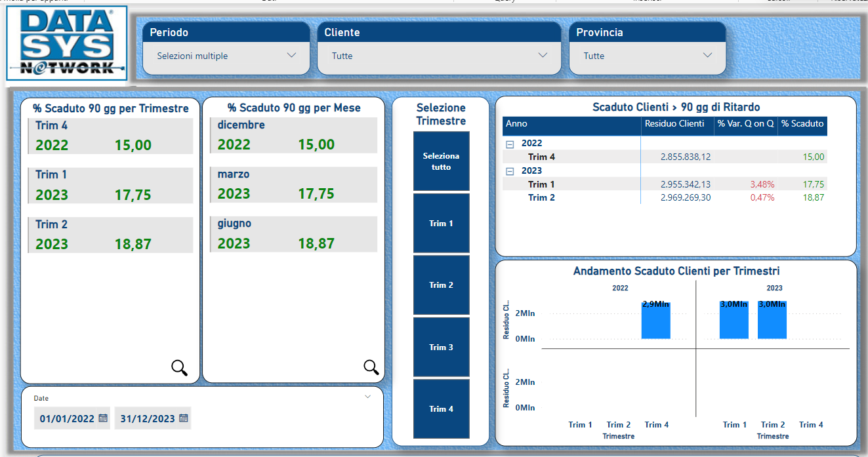The height and width of the screenshot is (457, 868).
Task: Collapse the Date slicer chevron
Action: (367, 397)
